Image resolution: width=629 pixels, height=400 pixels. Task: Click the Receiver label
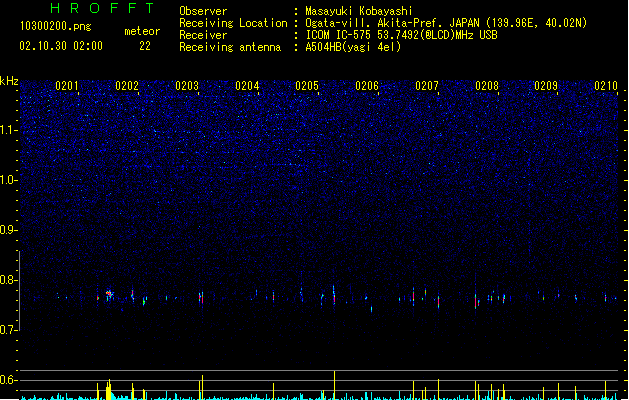click(x=203, y=35)
